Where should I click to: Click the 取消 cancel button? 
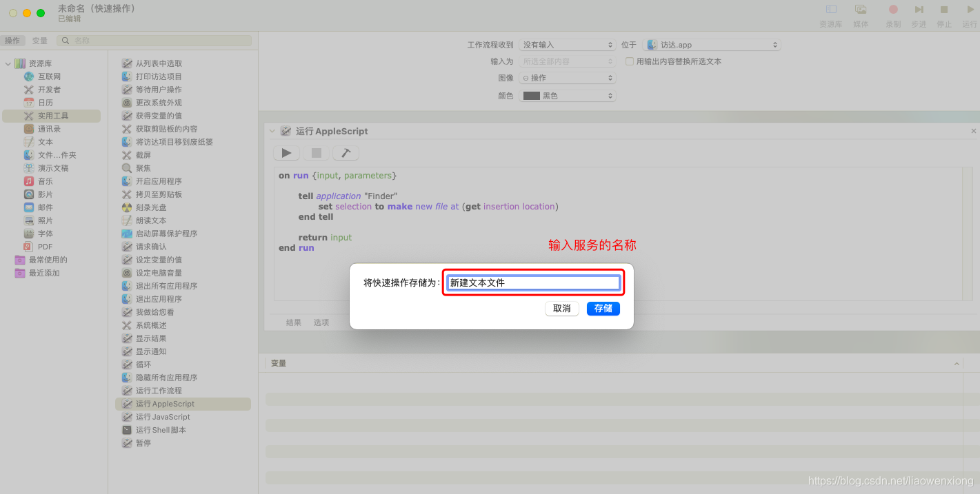point(562,309)
